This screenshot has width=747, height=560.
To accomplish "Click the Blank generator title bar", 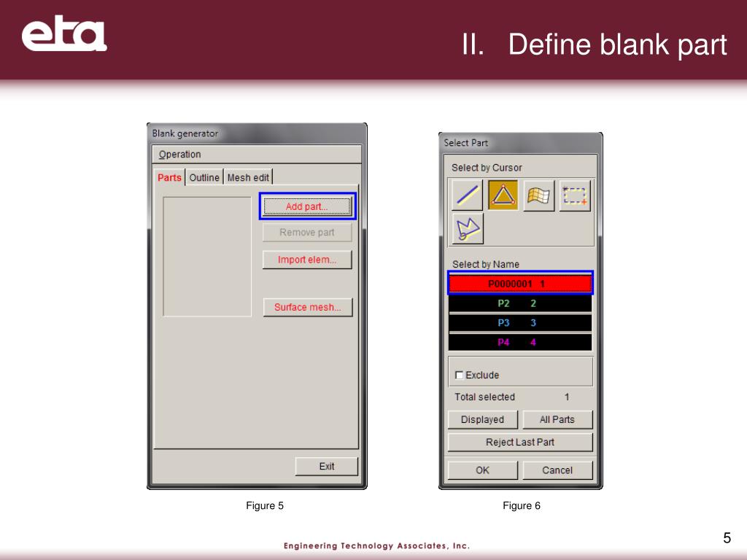I will pyautogui.click(x=257, y=133).
